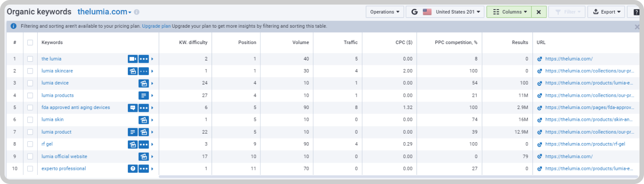The image size is (644, 184).
Task: Check the box for lumia skincare
Action: (x=30, y=71)
